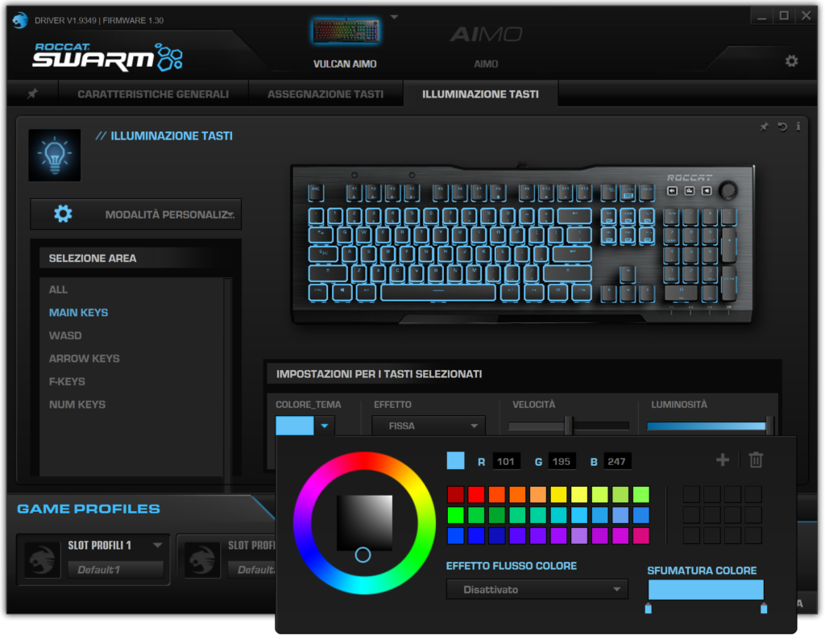Select ALL in area selection list
825x644 pixels.
(58, 289)
